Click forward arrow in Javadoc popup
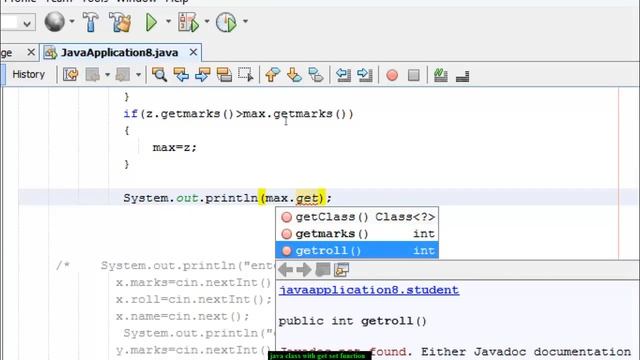This screenshot has height=360, width=640. pos(304,270)
